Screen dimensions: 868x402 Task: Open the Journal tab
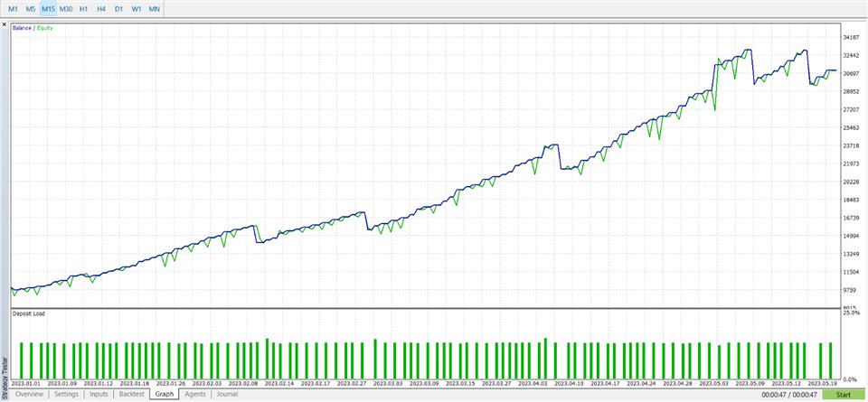(228, 394)
